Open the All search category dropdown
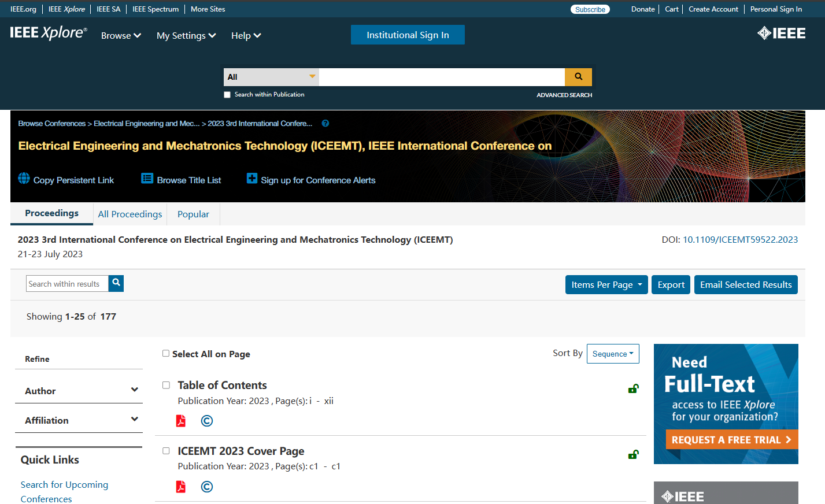825x504 pixels. pos(271,77)
